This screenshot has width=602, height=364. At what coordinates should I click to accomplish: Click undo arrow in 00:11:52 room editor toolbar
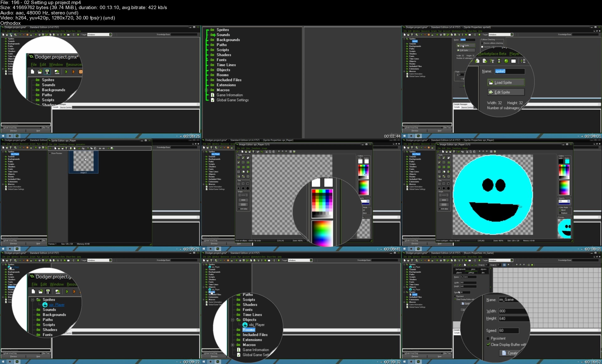(460, 265)
